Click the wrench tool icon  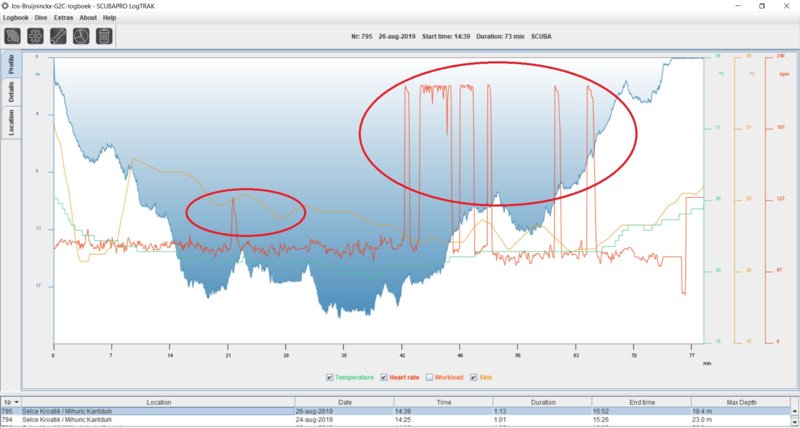59,36
